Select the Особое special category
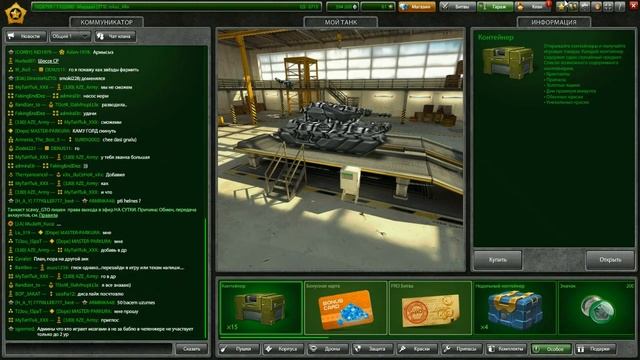The height and width of the screenshot is (360, 640). 551,349
